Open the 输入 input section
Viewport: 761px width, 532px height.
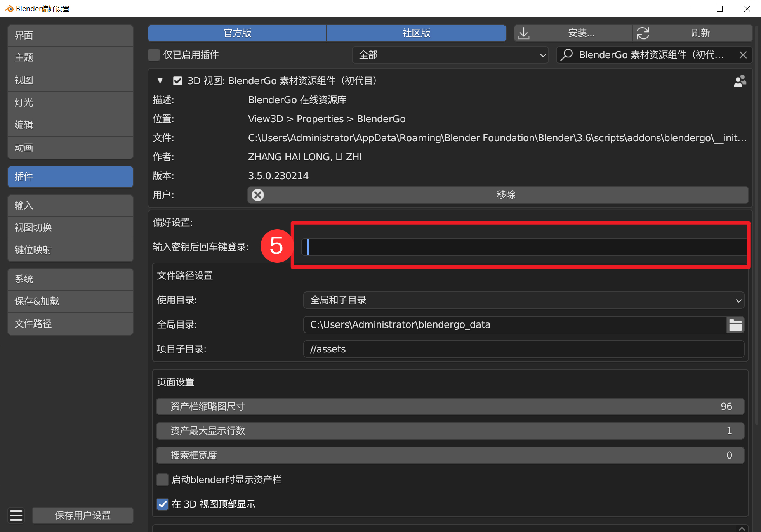tap(71, 205)
